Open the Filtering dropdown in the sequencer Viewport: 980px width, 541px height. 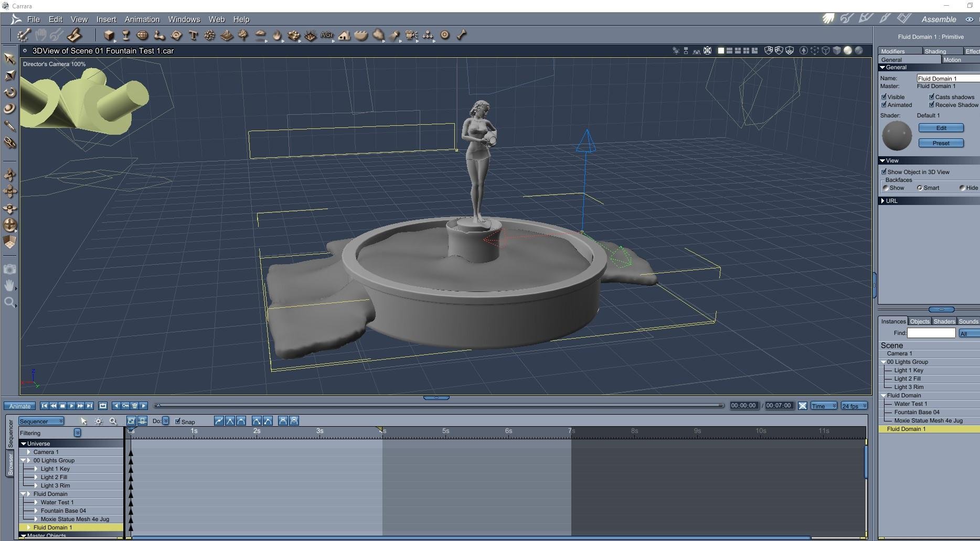click(x=77, y=433)
